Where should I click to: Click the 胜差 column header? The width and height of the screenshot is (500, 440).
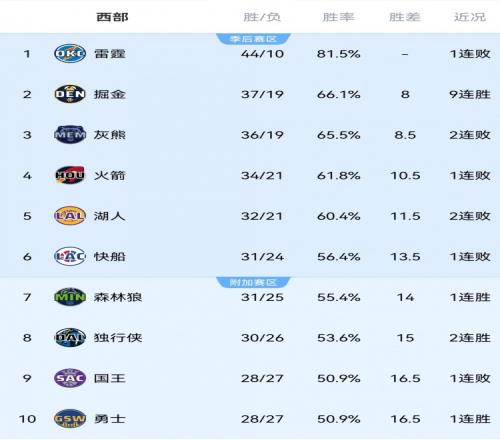pos(405,17)
